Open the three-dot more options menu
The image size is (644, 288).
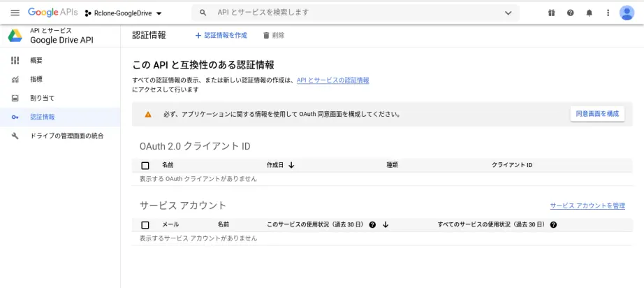[608, 13]
